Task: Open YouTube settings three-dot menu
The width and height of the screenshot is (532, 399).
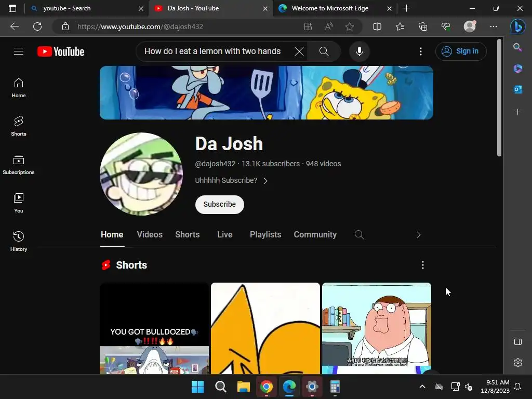Action: pyautogui.click(x=421, y=51)
